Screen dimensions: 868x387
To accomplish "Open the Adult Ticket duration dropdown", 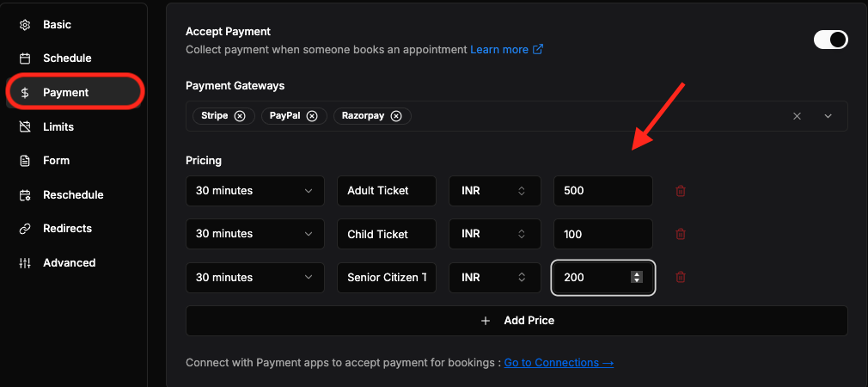I will [x=255, y=191].
